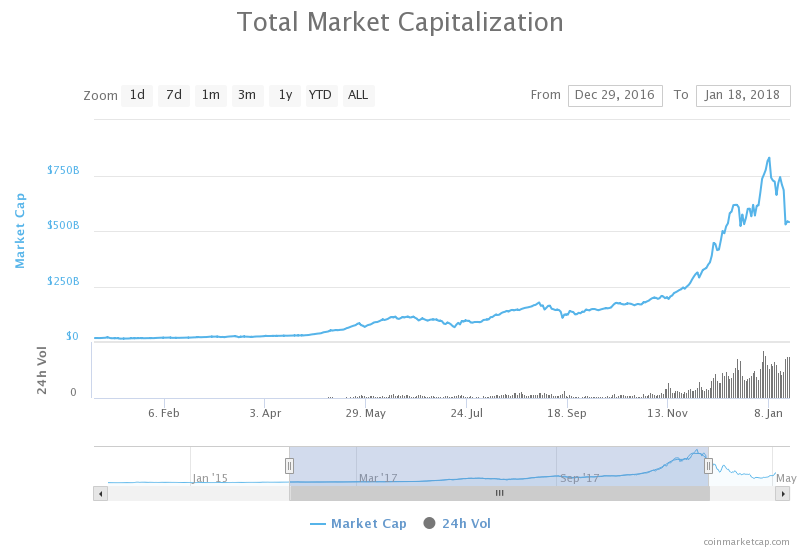Click the scrollbar right arrow
This screenshot has width=800, height=550.
click(x=782, y=493)
